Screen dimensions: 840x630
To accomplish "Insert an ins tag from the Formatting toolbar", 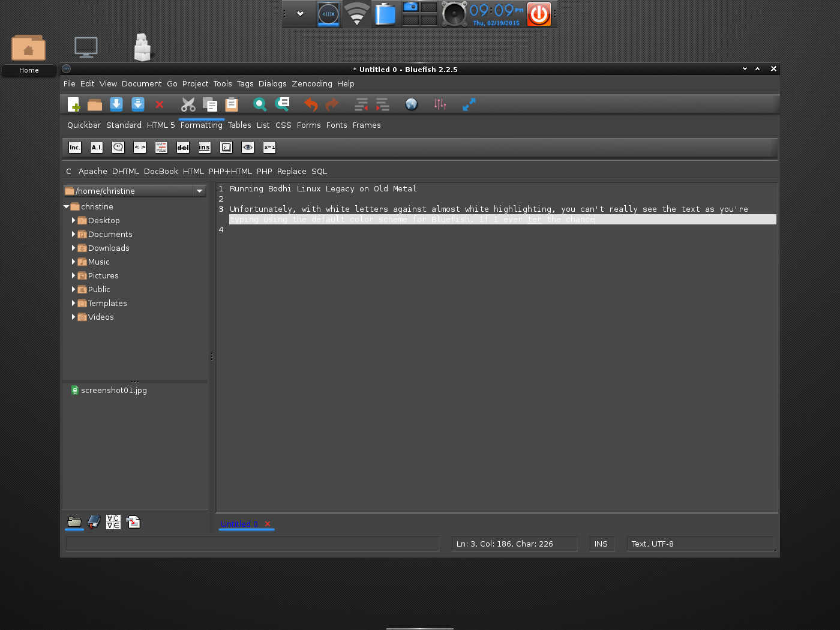I will (205, 147).
